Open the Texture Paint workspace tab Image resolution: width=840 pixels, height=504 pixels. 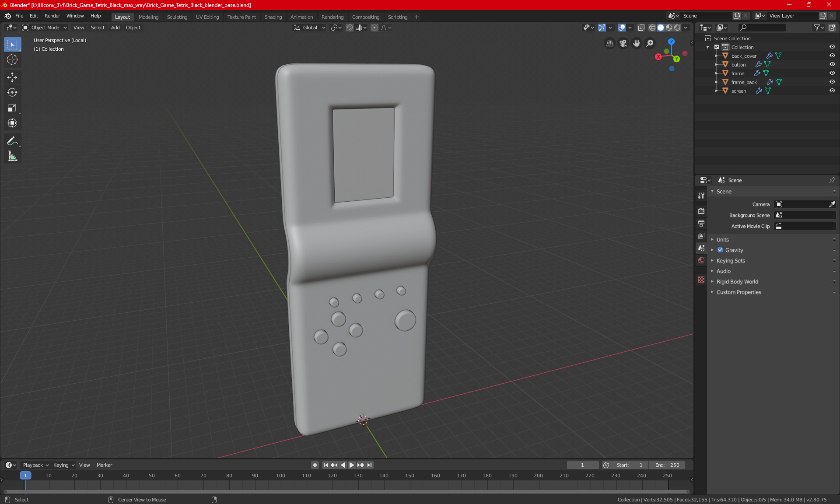pos(241,16)
